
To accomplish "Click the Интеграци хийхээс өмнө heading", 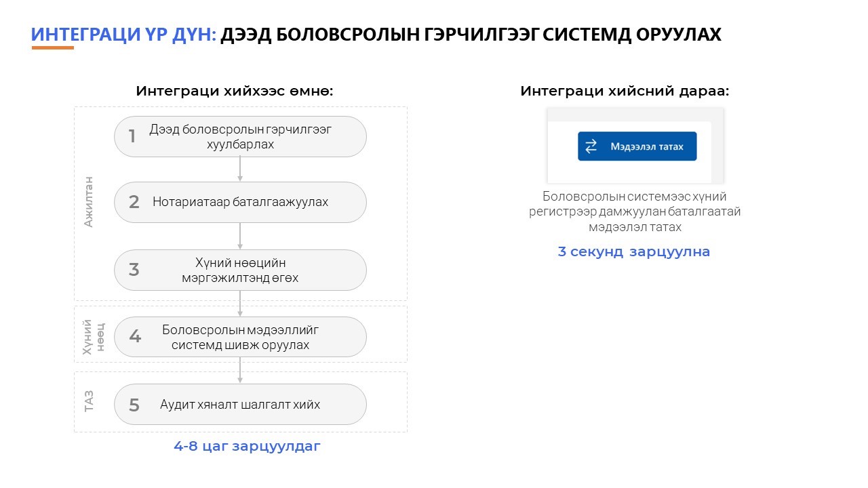I will point(235,91).
